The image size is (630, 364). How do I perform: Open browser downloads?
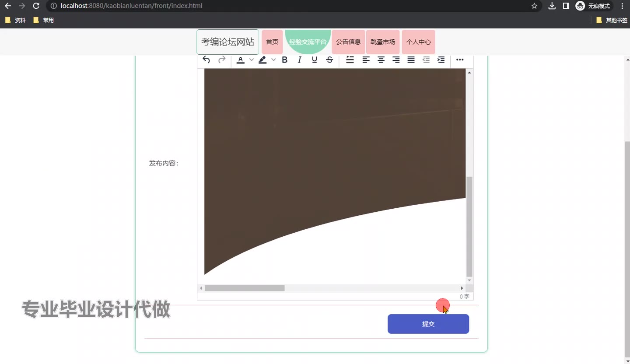point(552,6)
